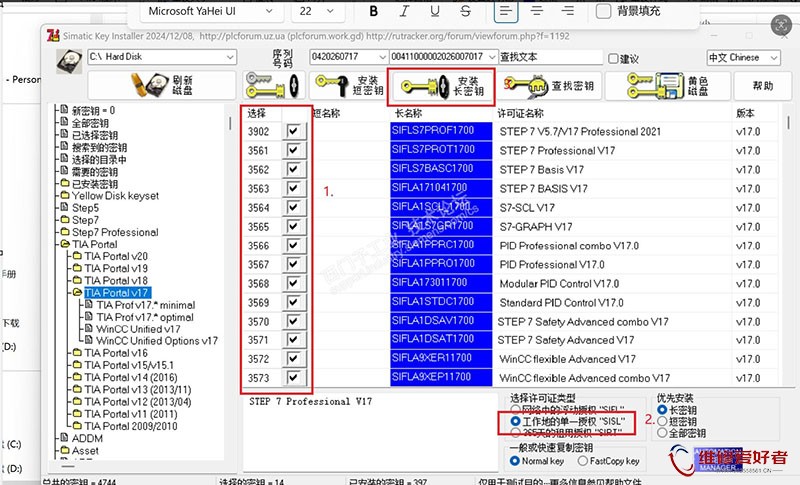Toggle strikethrough formatting in the top toolbar
The height and width of the screenshot is (485, 800).
[x=465, y=11]
